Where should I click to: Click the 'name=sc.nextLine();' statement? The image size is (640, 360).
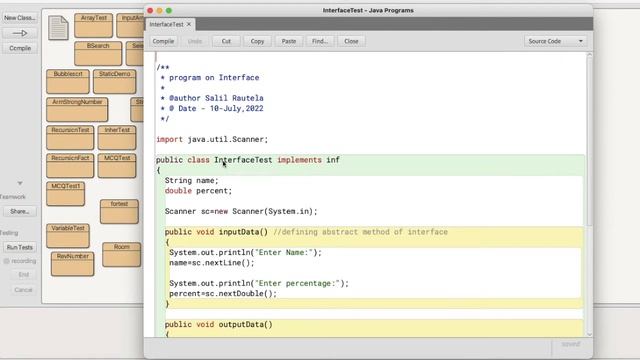[212, 263]
